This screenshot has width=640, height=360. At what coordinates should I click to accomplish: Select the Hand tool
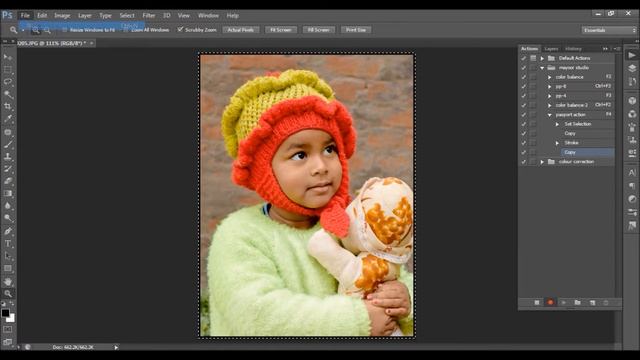click(x=8, y=282)
